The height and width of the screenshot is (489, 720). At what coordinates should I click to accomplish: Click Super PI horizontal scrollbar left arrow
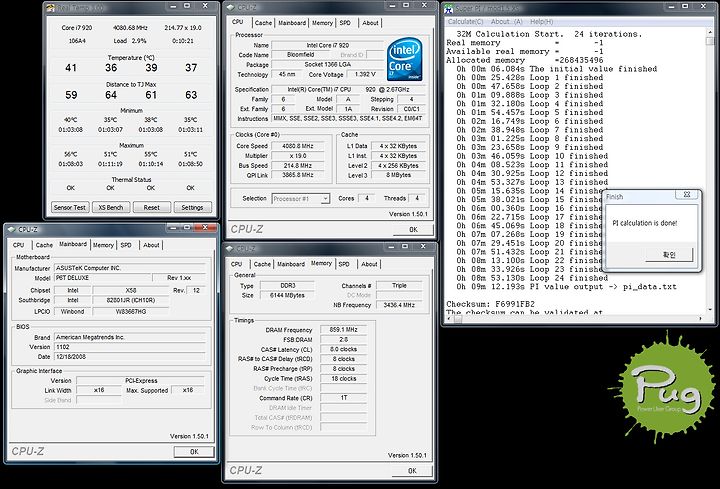pos(450,319)
